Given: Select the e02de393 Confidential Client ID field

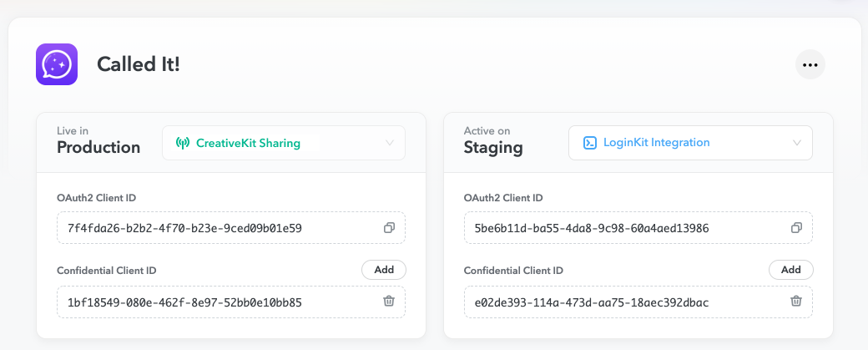Looking at the screenshot, I should [638, 302].
